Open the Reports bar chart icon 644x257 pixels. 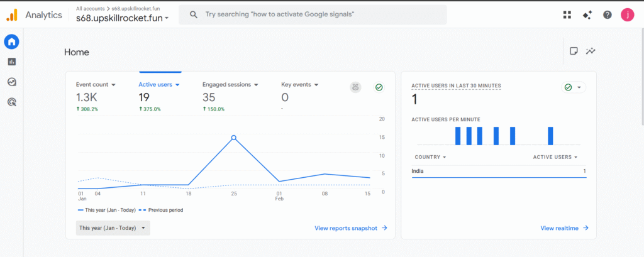point(11,62)
